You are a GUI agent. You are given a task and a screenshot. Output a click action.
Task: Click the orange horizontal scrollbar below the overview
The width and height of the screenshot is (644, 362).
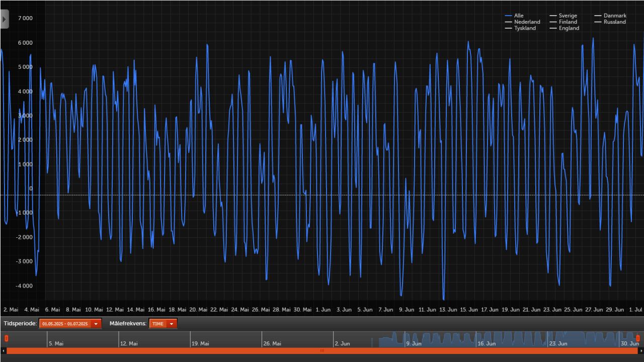(322, 351)
